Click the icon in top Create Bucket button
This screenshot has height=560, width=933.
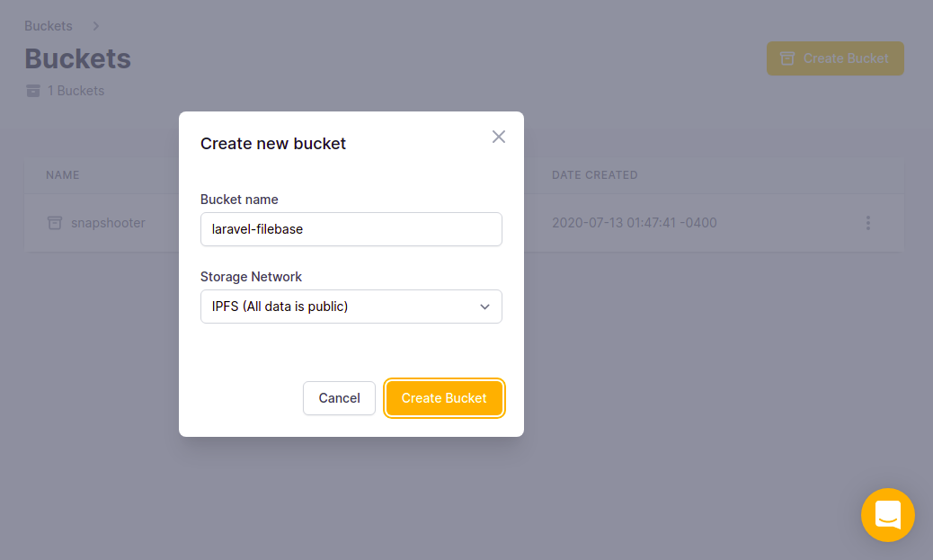pyautogui.click(x=787, y=58)
